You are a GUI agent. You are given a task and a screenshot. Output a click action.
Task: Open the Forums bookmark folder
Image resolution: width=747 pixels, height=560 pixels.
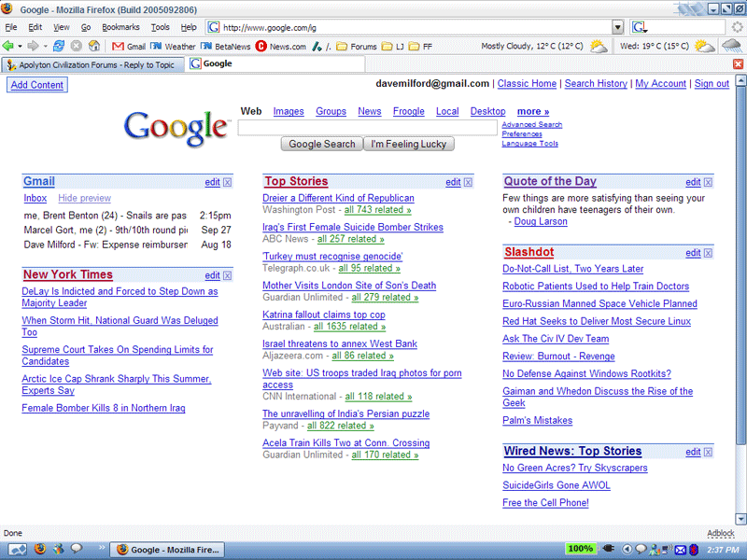(357, 46)
